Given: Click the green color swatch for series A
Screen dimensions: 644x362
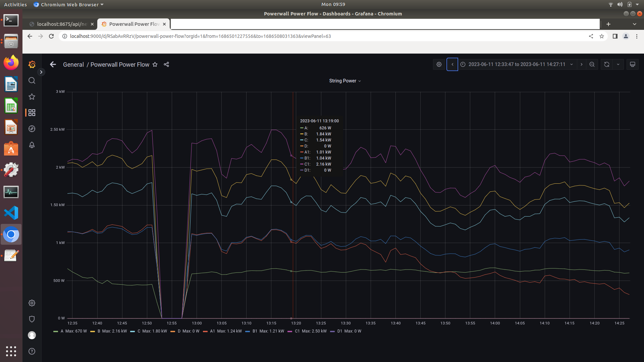Looking at the screenshot, I should (x=56, y=331).
